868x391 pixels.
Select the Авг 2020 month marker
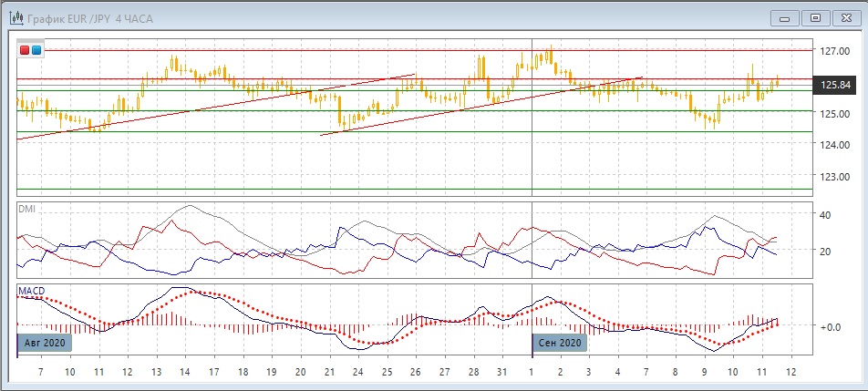pos(44,343)
